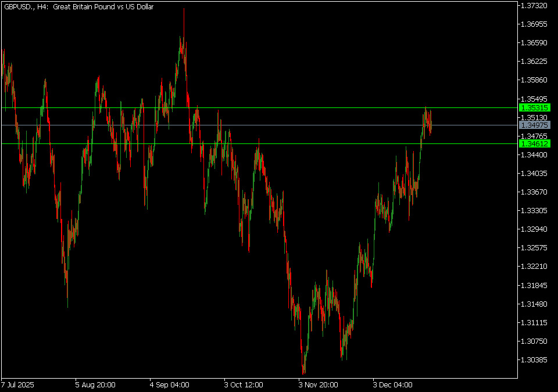This screenshot has width=558, height=392.
Task: Click the 1.35860 price scale value
Action: coord(535,80)
